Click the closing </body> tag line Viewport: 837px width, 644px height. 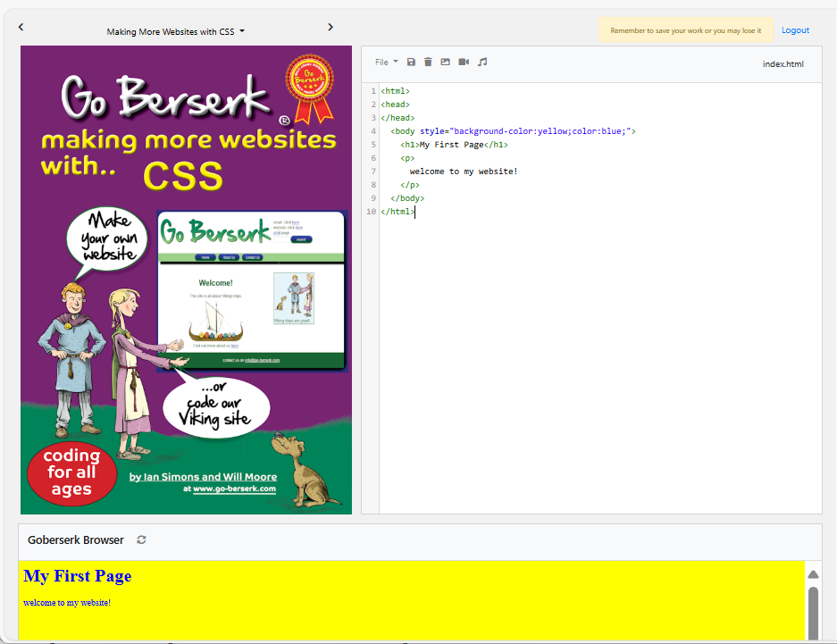[407, 198]
